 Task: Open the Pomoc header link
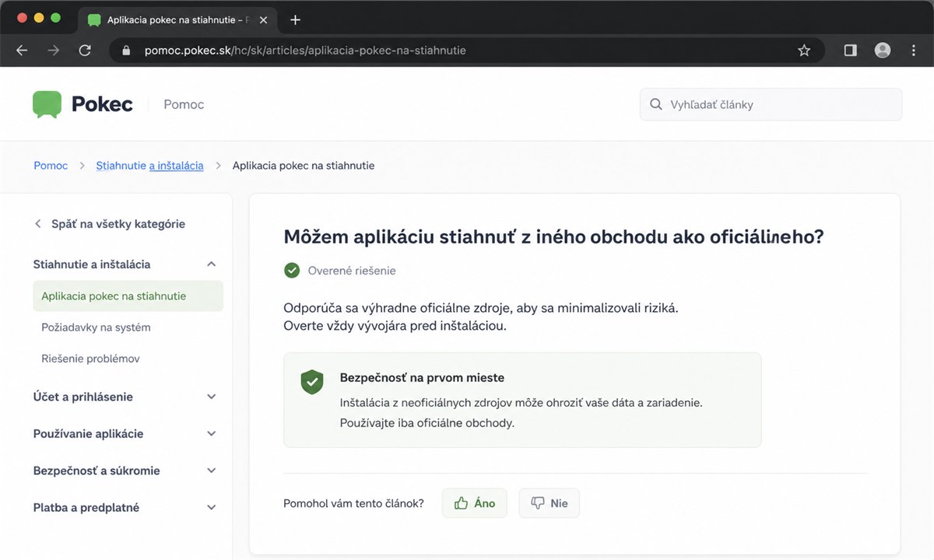(184, 104)
